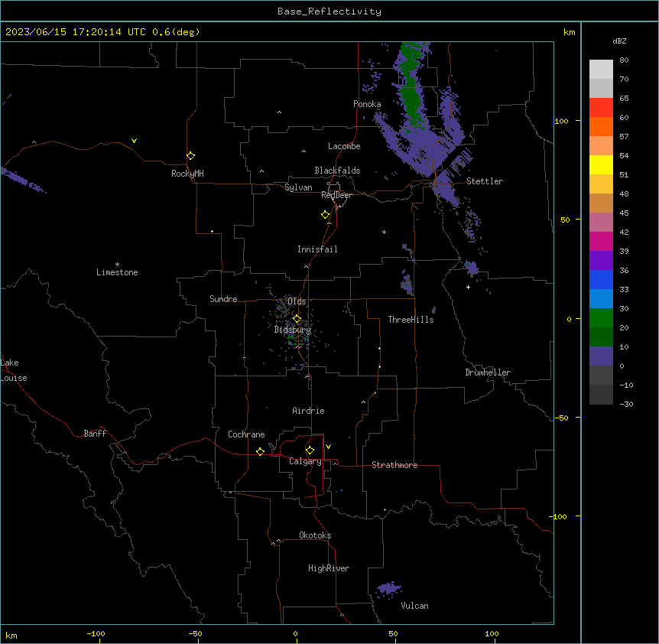Click the Sundre label
Screen dimensions: 659x644
tap(223, 299)
